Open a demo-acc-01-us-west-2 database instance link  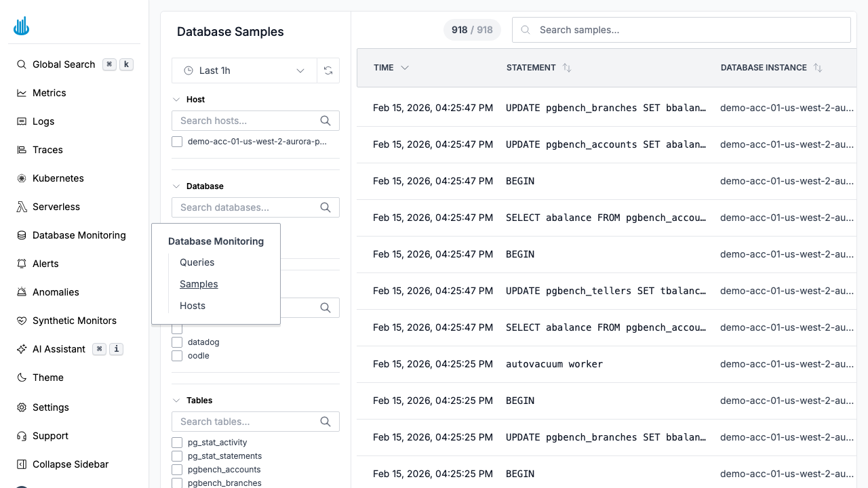[787, 108]
